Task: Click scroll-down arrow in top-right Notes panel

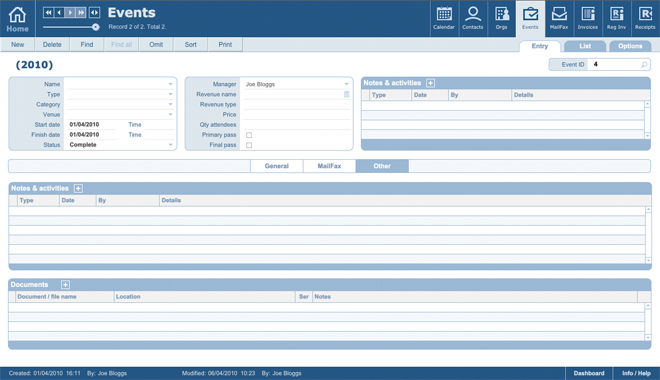Action: click(x=647, y=136)
